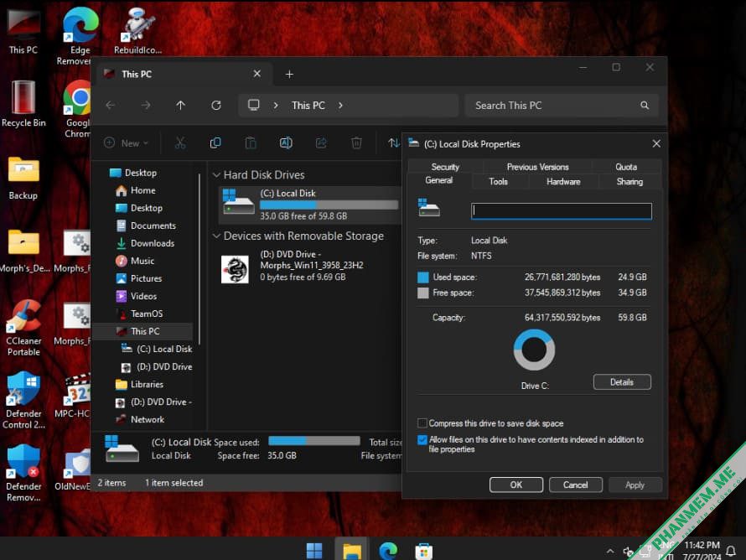746x560 pixels.
Task: Click chevron after This PC in address bar
Action: [x=340, y=105]
